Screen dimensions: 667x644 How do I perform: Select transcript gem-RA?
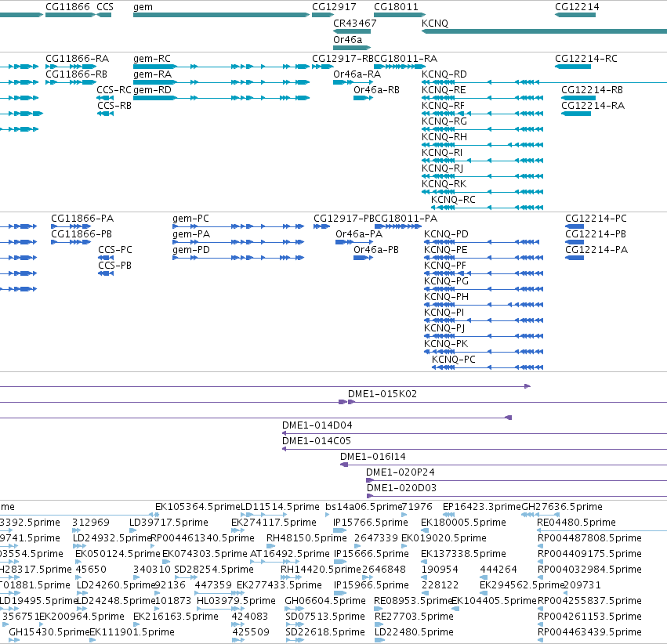(x=221, y=82)
